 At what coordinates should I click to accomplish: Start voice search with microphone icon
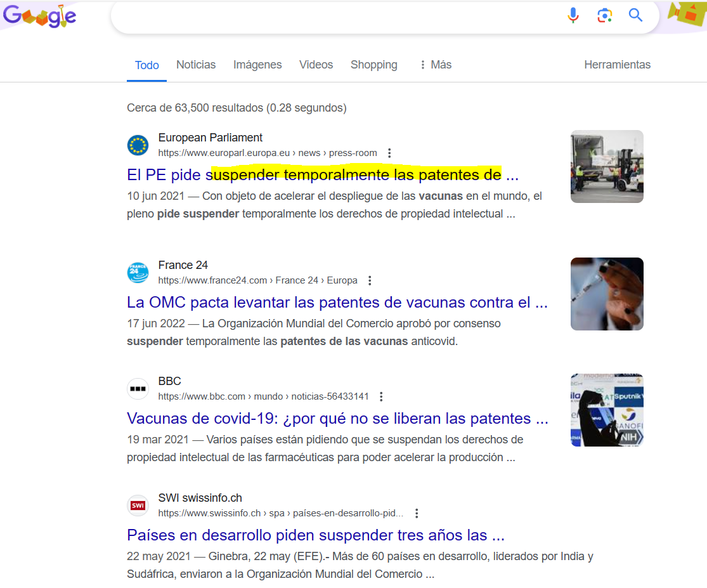[573, 15]
